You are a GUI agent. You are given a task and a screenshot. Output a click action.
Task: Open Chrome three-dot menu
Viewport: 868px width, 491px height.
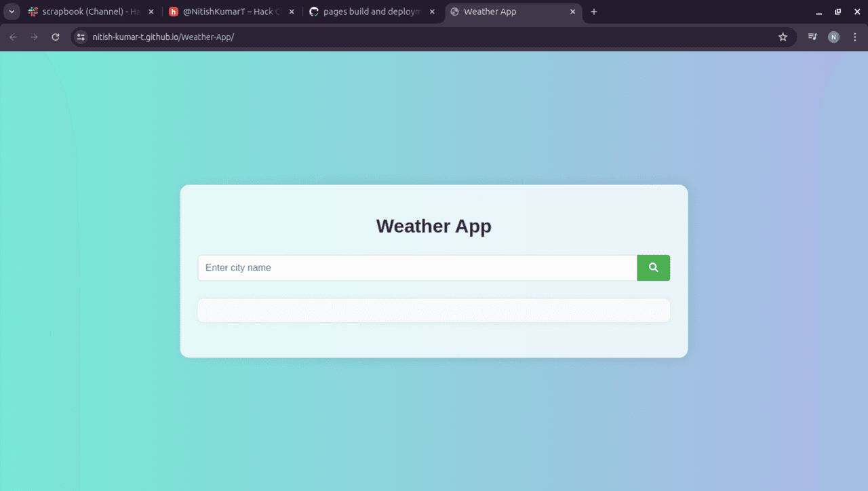pos(854,37)
